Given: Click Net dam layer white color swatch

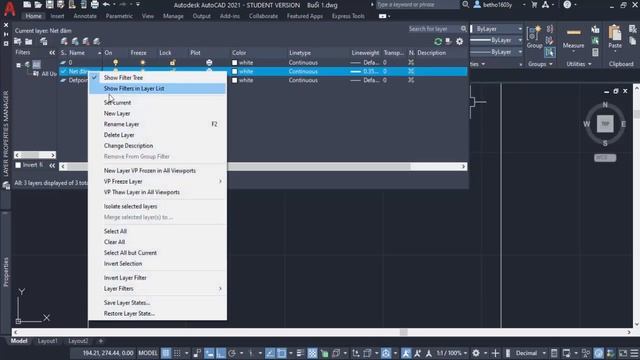Looking at the screenshot, I should [234, 71].
